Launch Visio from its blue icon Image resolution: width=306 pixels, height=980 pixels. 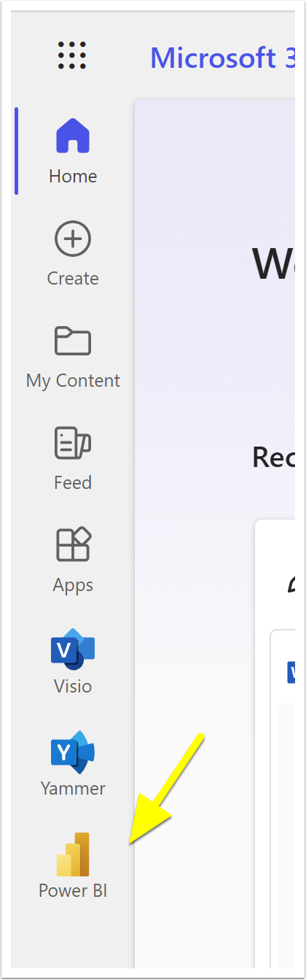click(x=73, y=648)
